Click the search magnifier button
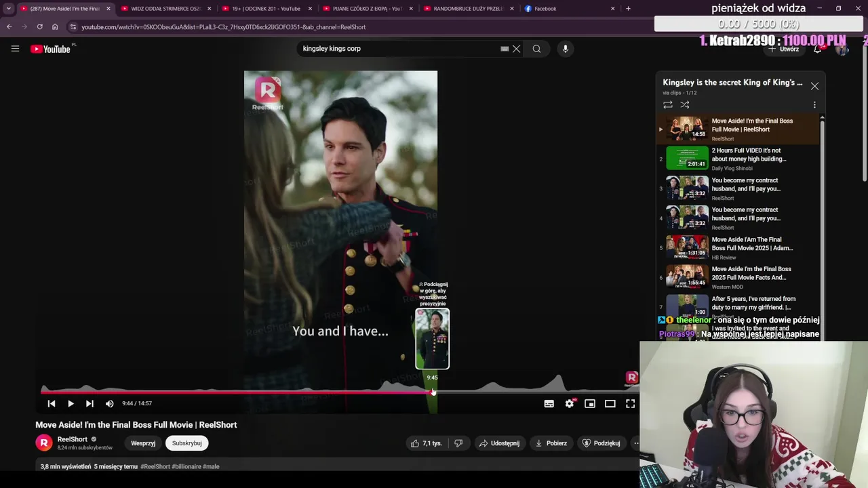 (536, 49)
